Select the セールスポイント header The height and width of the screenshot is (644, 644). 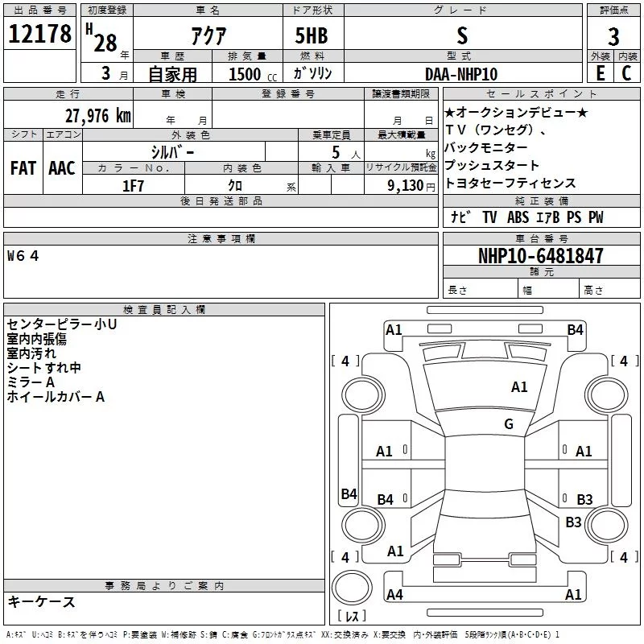[541, 93]
